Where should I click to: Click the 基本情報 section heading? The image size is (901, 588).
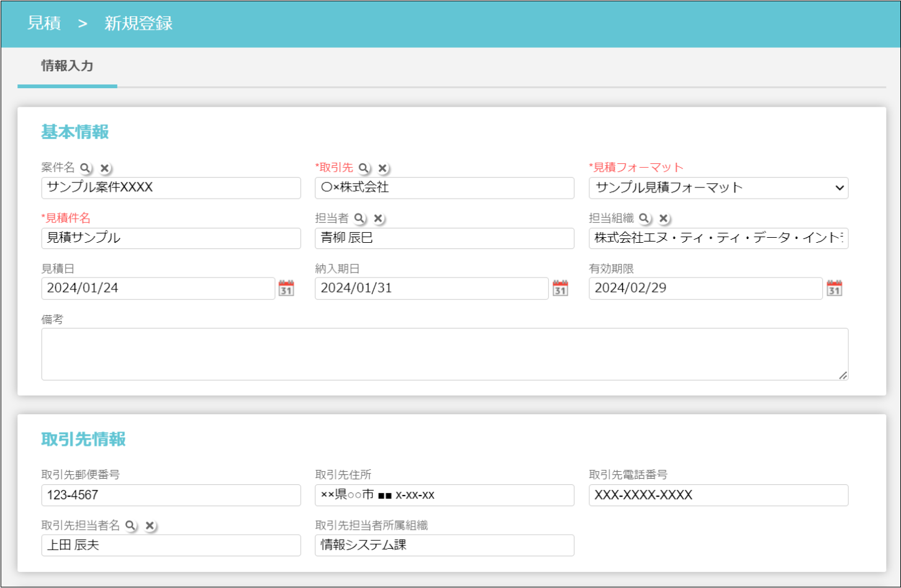[75, 132]
